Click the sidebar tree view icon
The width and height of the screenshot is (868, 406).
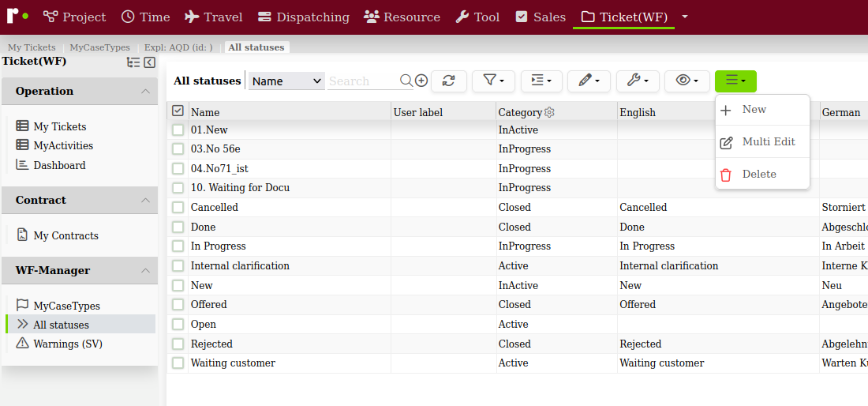point(133,62)
